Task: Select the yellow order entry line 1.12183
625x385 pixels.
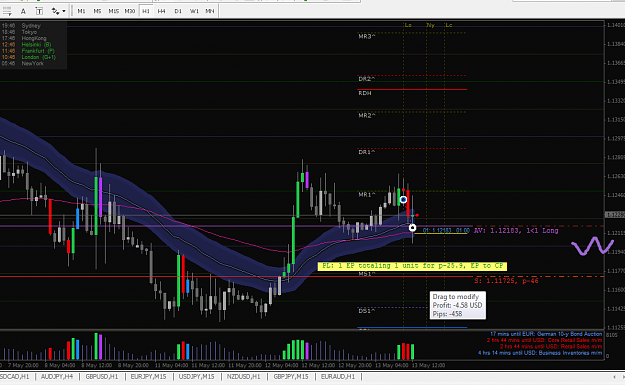Action: [441, 233]
